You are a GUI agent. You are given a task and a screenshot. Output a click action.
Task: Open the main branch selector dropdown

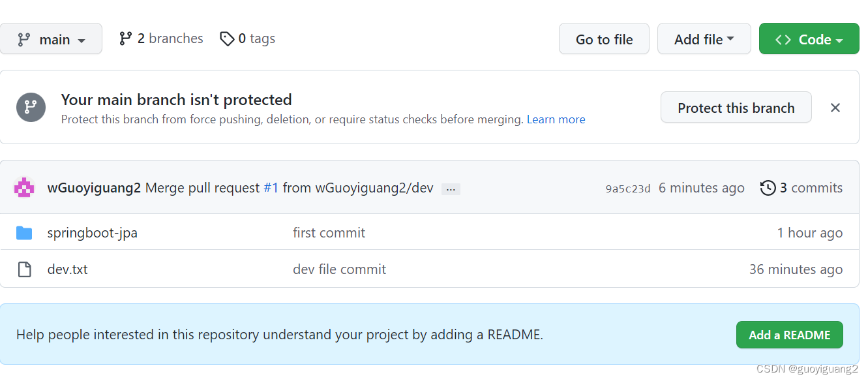coord(51,39)
